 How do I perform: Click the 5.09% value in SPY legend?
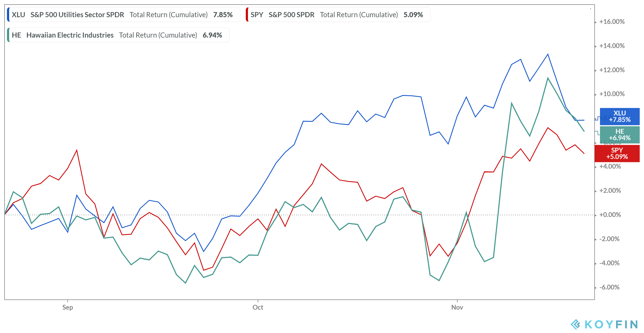pos(413,15)
